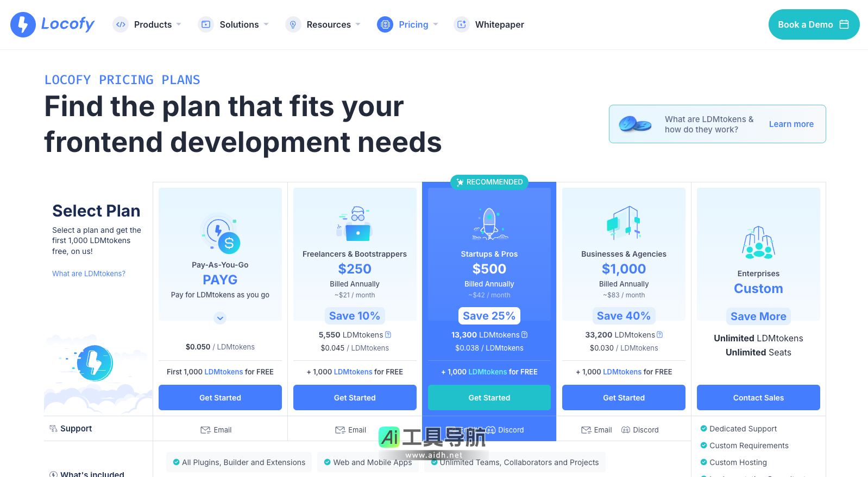Click the Custom Hosting item
This screenshot has height=477, width=868.
738,462
